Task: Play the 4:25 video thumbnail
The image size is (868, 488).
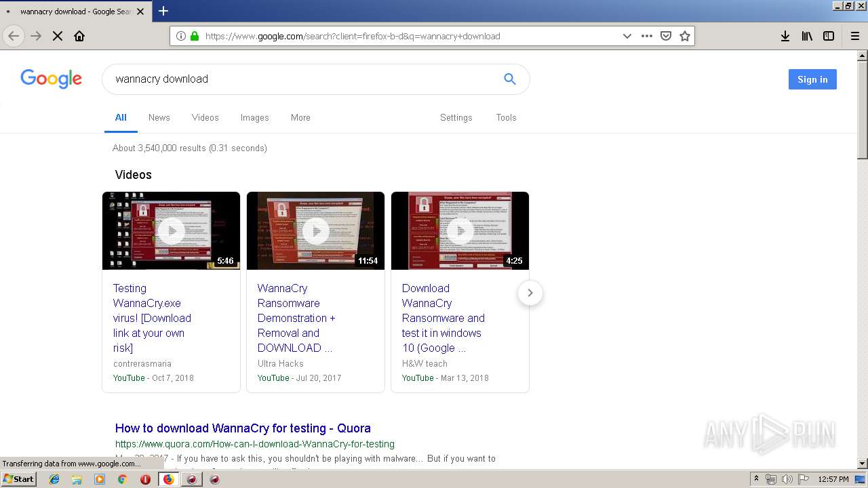Action: click(460, 230)
